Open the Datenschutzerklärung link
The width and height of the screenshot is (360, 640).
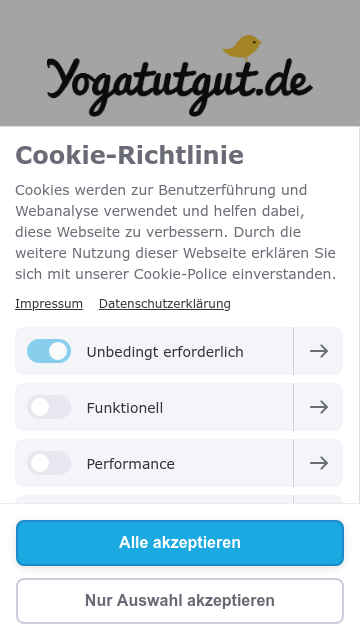pos(164,304)
